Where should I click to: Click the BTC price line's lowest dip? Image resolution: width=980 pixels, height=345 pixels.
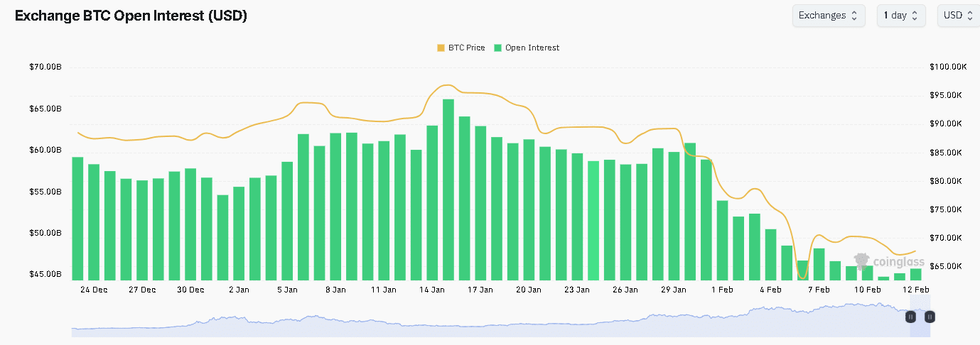[x=802, y=278]
